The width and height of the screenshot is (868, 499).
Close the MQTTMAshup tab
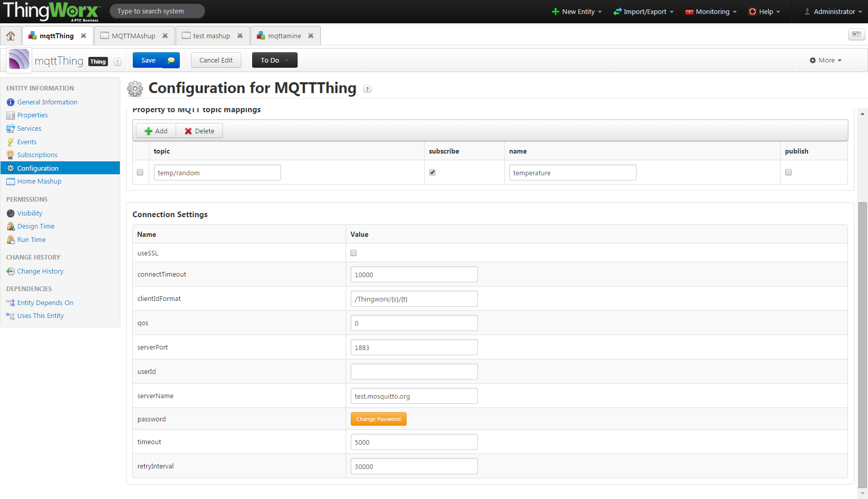[x=165, y=36]
